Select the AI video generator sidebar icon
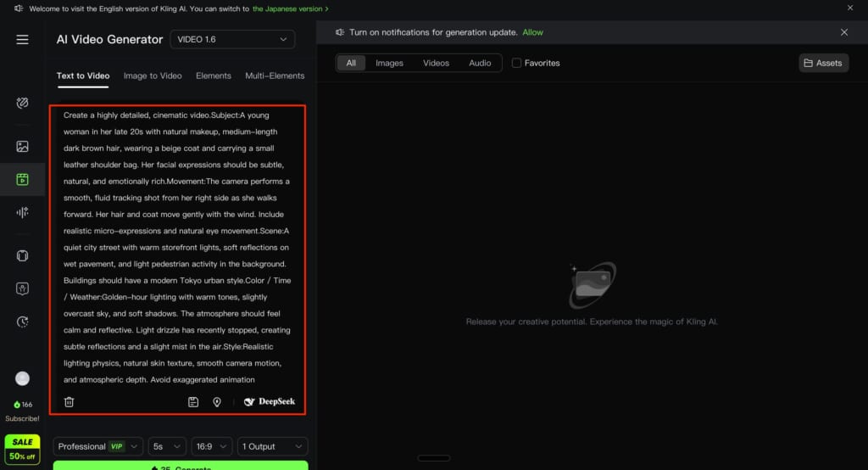 pos(22,179)
